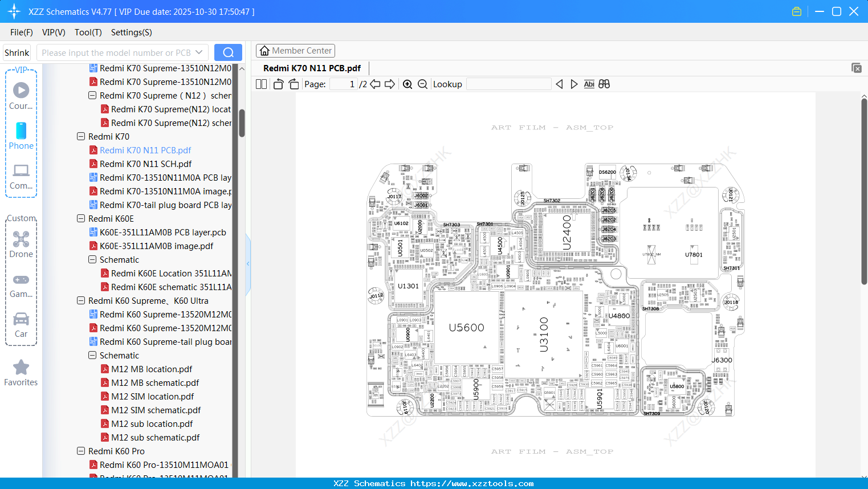The image size is (868, 489).
Task: Zoom out of the PCB drawing
Action: pyautogui.click(x=422, y=84)
